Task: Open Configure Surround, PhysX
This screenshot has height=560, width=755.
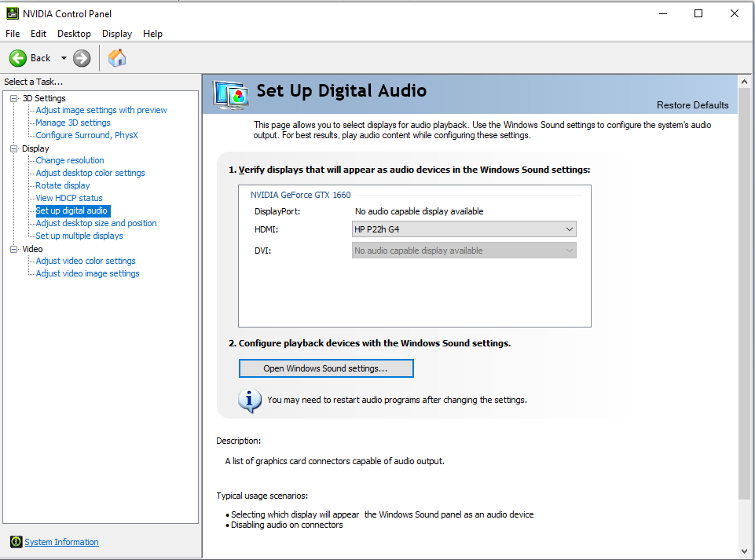Action: tap(86, 135)
